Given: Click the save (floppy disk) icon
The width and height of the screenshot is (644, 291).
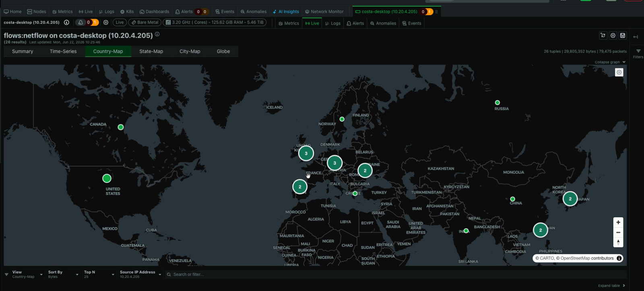Looking at the screenshot, I should pyautogui.click(x=622, y=35).
